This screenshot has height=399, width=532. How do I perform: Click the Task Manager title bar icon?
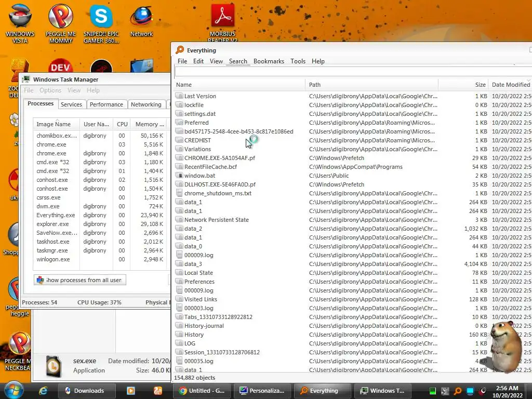(x=26, y=79)
